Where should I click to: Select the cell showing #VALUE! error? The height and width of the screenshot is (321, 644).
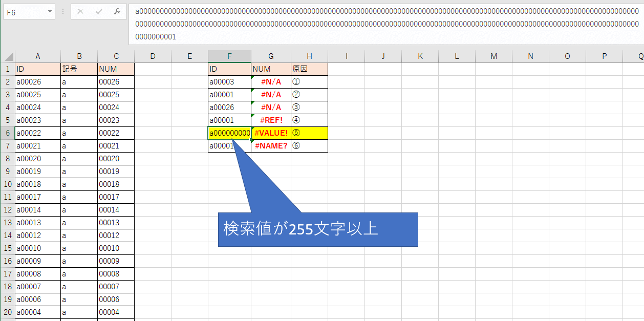(271, 133)
